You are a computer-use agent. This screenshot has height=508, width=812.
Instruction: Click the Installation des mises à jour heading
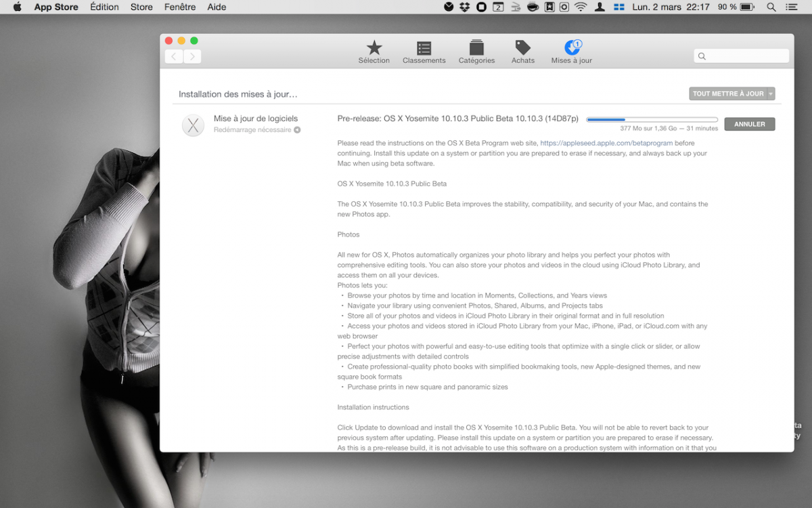coord(238,94)
